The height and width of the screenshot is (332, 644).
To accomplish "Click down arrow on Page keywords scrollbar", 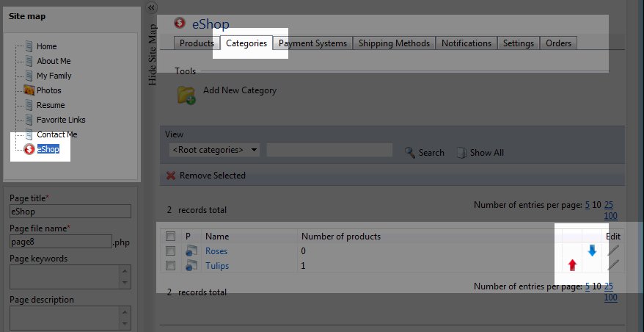I will coord(124,283).
